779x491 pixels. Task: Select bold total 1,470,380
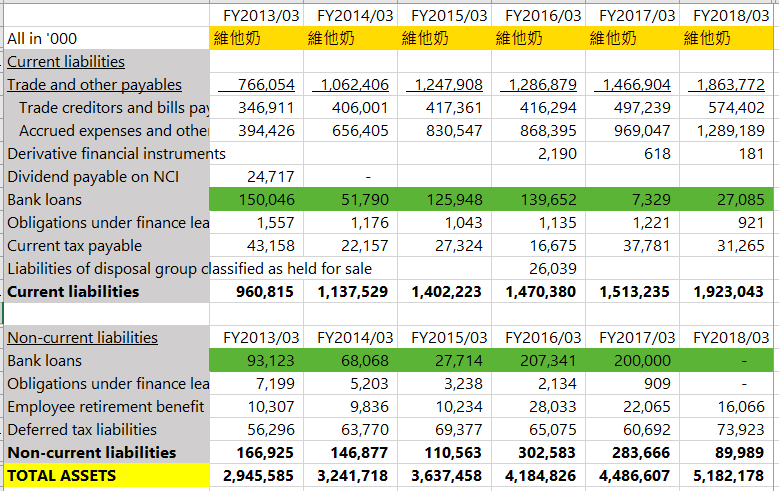539,291
